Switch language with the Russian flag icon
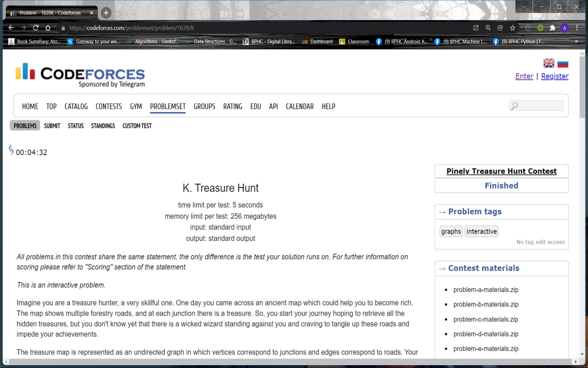Screen dimensions: 588x368 (563, 63)
